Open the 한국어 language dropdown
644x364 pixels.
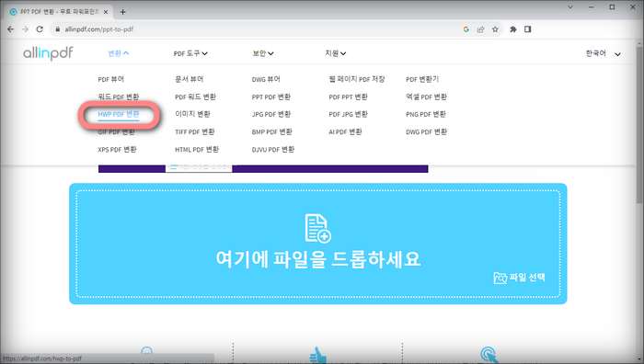coord(603,53)
